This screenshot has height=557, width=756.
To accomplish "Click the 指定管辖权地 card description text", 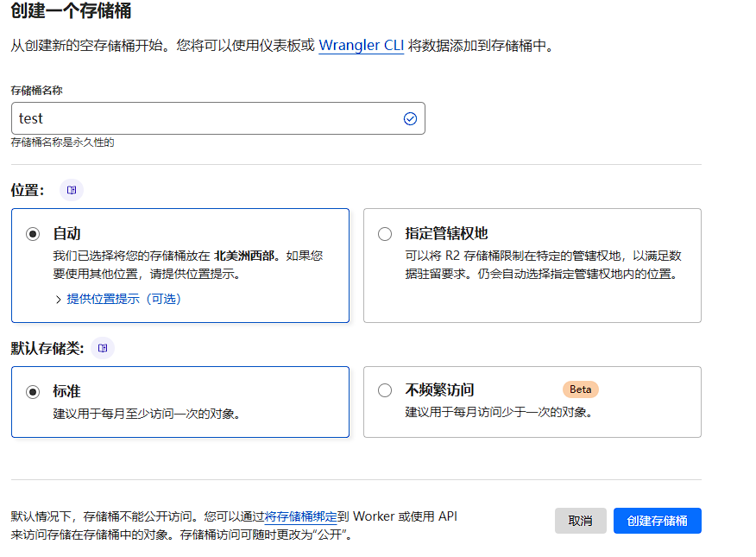I will pos(543,265).
